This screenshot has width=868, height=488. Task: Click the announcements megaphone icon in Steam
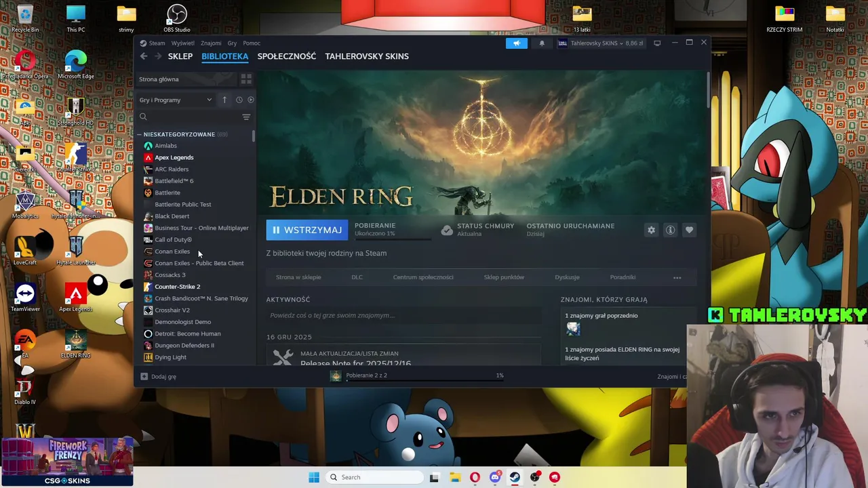click(x=516, y=43)
